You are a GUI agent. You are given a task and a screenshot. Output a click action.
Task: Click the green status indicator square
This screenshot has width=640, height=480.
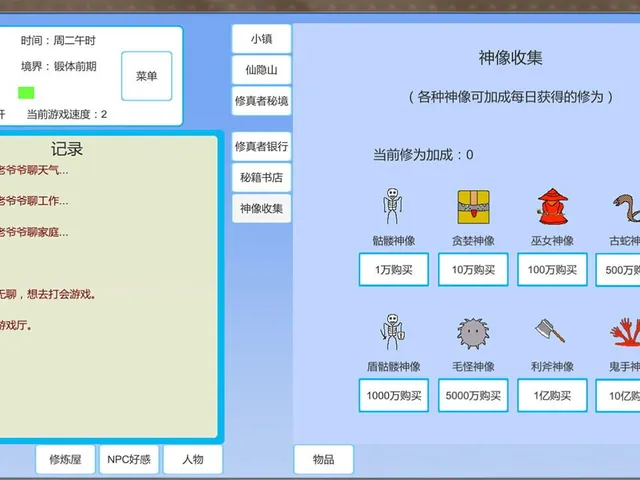point(26,93)
